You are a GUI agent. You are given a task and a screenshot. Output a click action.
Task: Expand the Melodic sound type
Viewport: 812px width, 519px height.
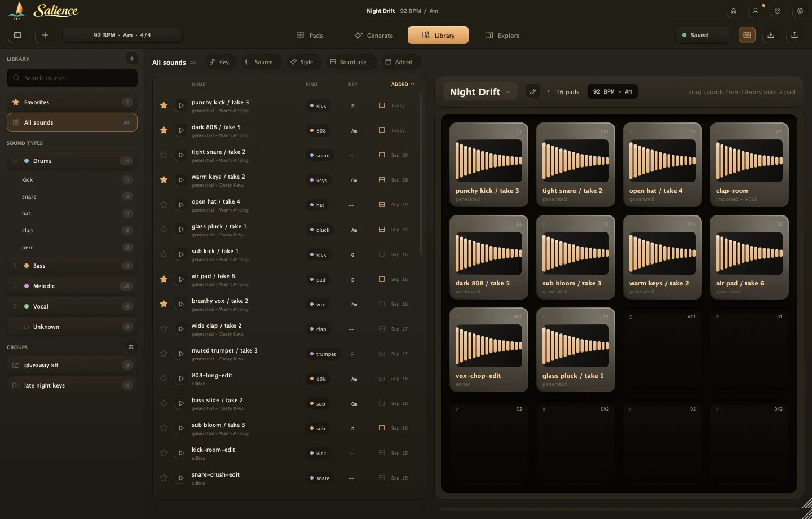click(15, 286)
